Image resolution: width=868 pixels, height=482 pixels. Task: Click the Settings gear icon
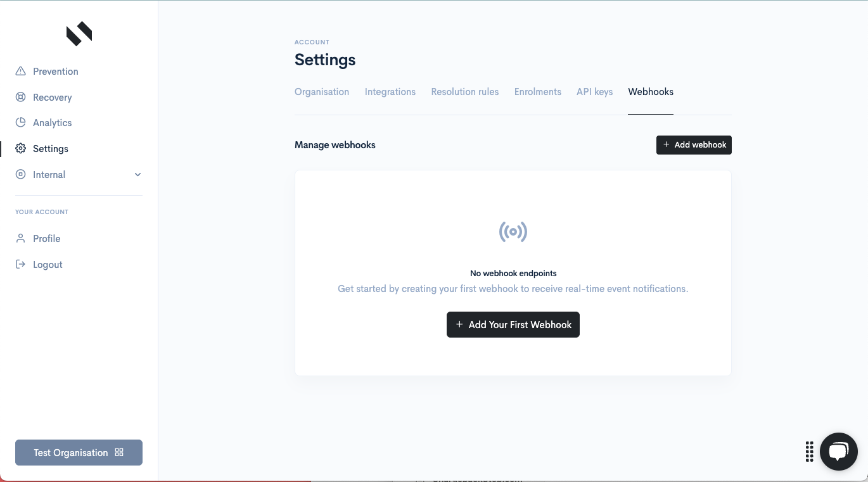pyautogui.click(x=21, y=149)
